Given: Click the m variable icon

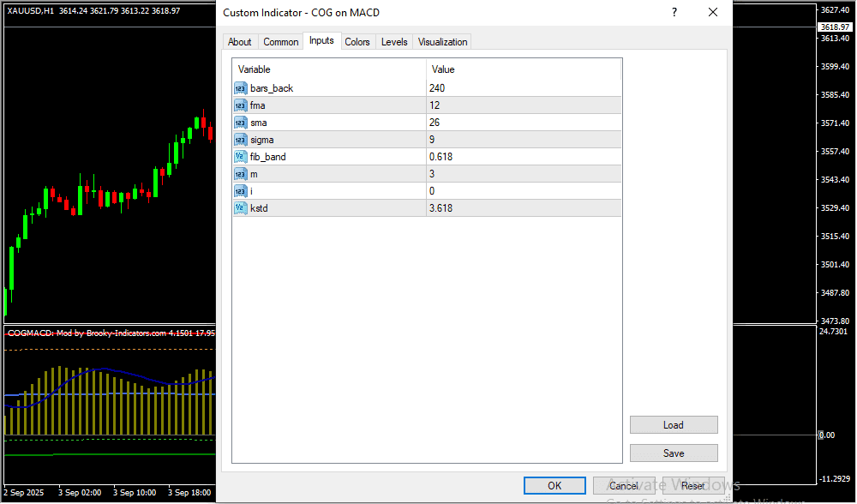Looking at the screenshot, I should click(x=240, y=174).
